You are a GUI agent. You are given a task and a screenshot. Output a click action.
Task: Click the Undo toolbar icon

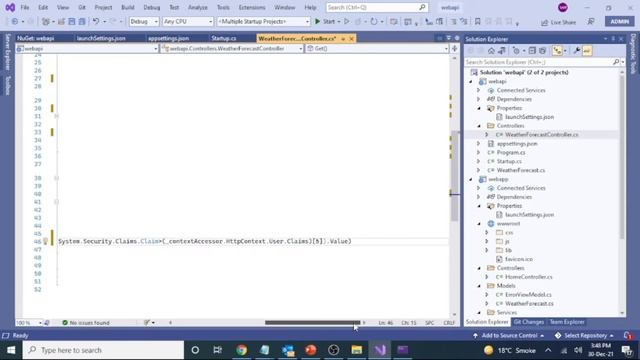pyautogui.click(x=96, y=22)
